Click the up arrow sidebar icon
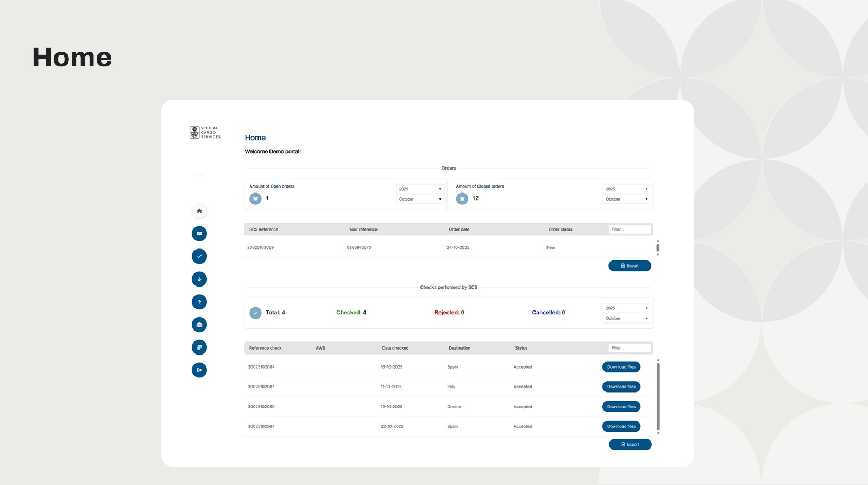 point(199,302)
